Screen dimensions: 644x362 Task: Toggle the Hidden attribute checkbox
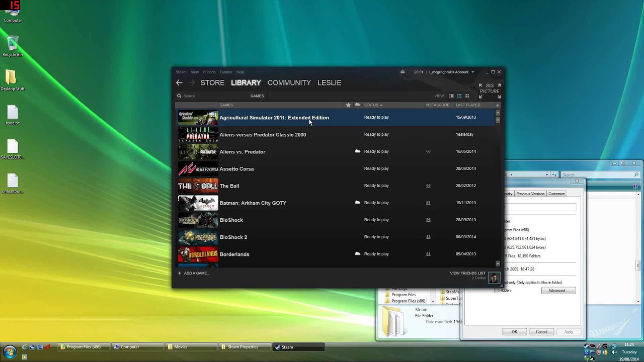(496, 291)
